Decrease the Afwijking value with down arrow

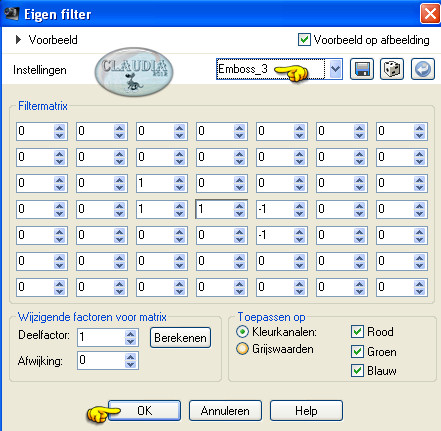131,365
